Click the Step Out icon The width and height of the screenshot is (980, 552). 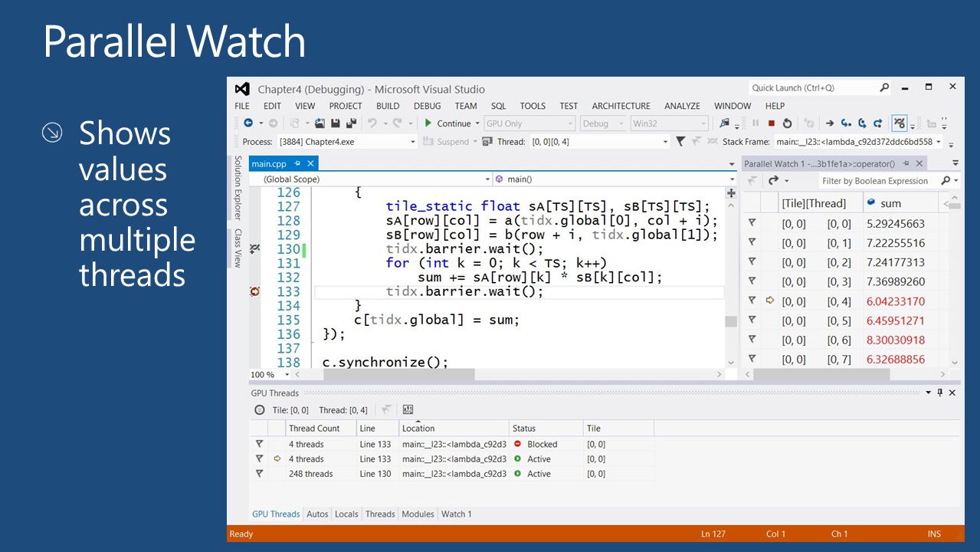(x=878, y=123)
